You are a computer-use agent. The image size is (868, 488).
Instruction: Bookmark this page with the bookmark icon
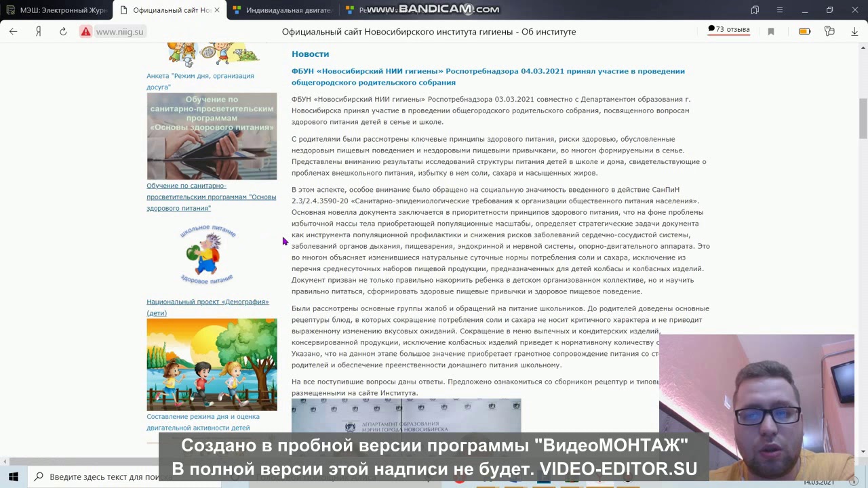pyautogui.click(x=771, y=32)
